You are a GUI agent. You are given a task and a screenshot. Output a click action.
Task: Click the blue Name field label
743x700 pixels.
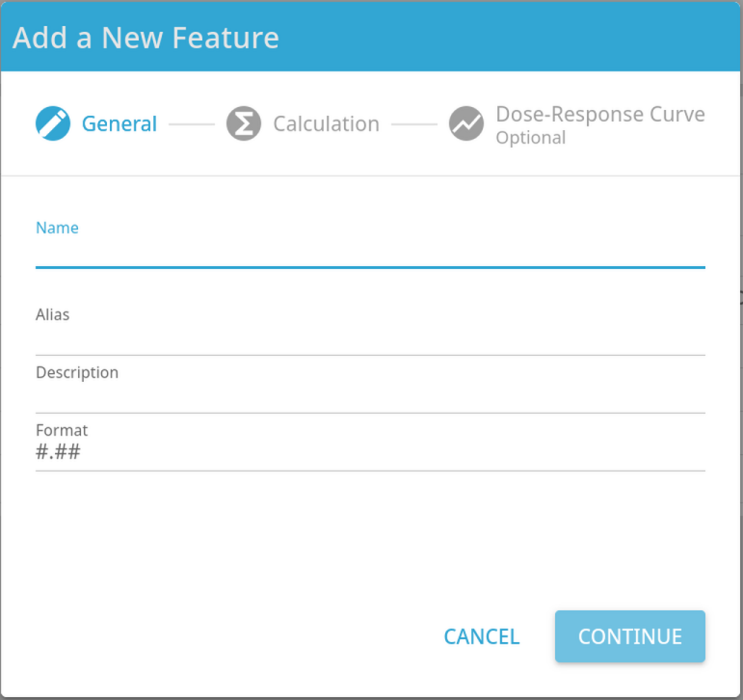[57, 228]
